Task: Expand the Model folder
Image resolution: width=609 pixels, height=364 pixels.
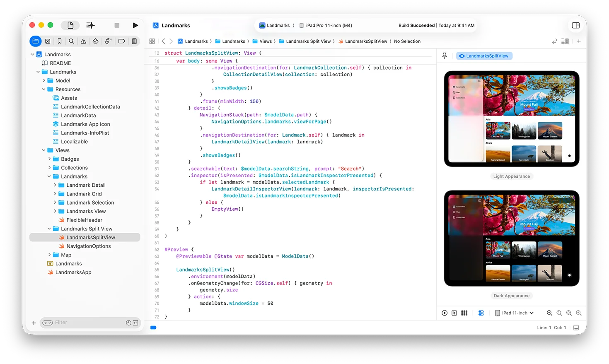Action: click(43, 81)
